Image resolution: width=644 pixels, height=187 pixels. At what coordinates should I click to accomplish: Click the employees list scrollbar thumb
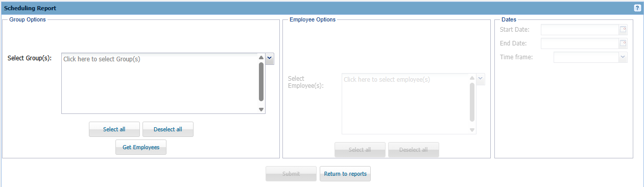coord(472,102)
